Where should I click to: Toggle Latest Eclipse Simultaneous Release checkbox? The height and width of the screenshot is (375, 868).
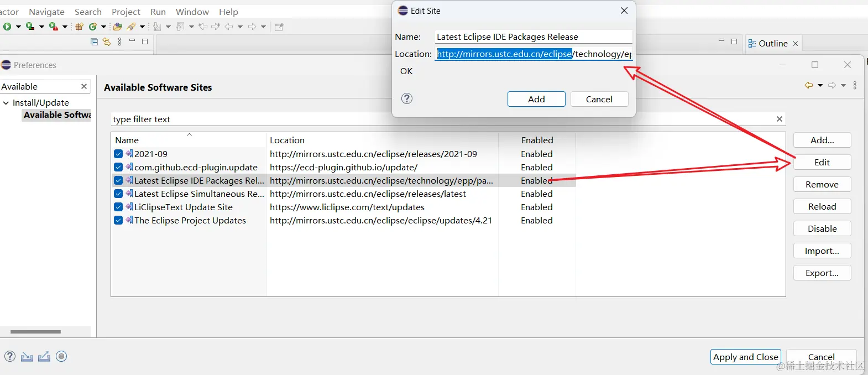click(x=118, y=194)
